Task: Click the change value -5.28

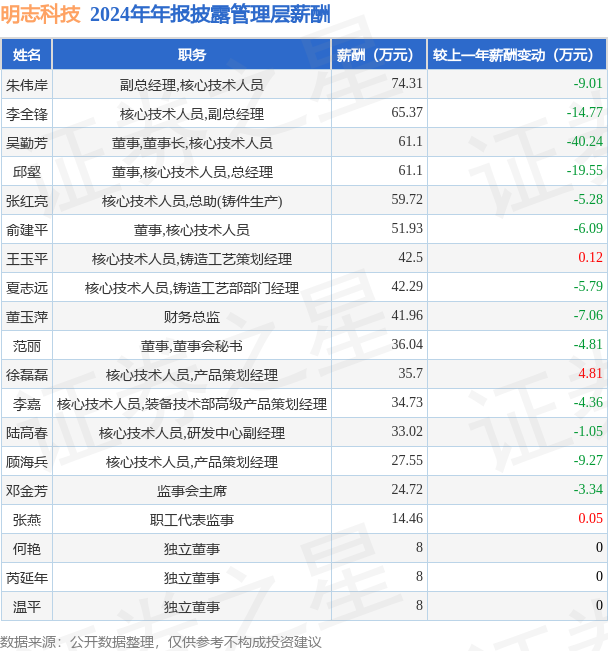Action: [588, 199]
